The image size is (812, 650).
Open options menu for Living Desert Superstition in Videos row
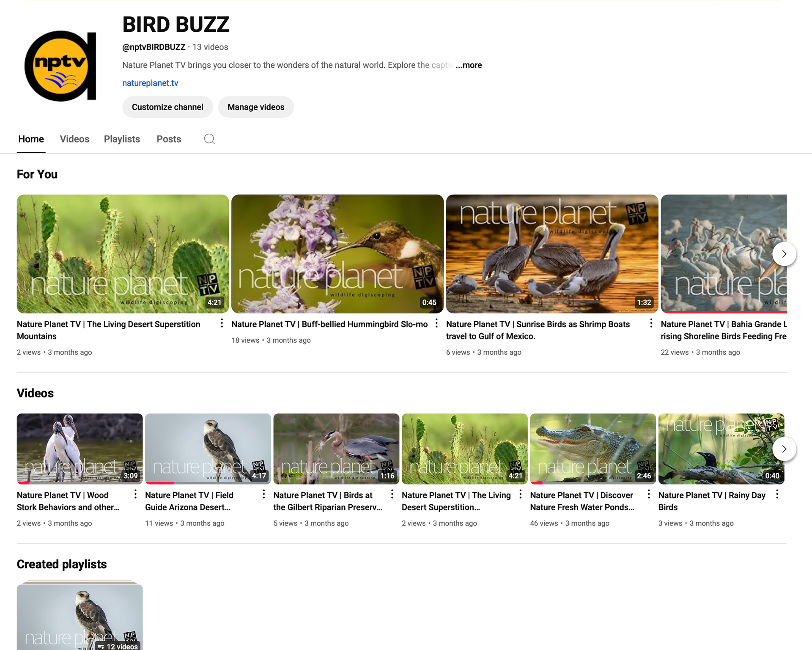[x=521, y=494]
